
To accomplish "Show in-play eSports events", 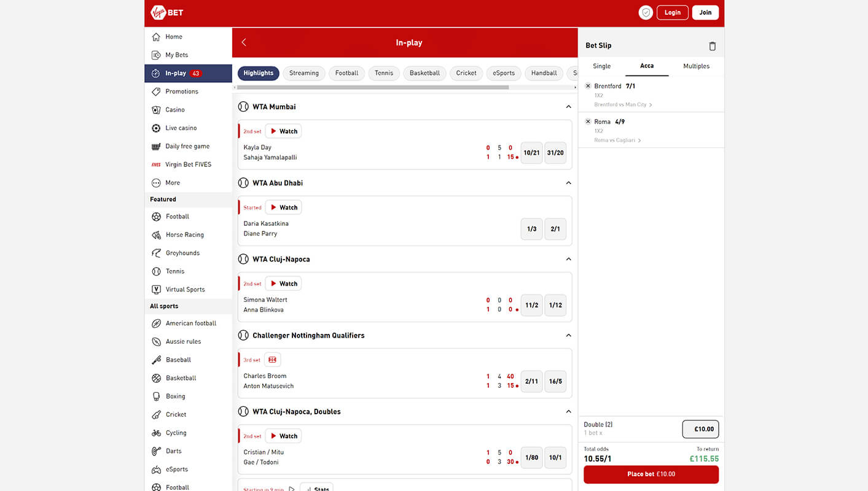I will click(504, 74).
